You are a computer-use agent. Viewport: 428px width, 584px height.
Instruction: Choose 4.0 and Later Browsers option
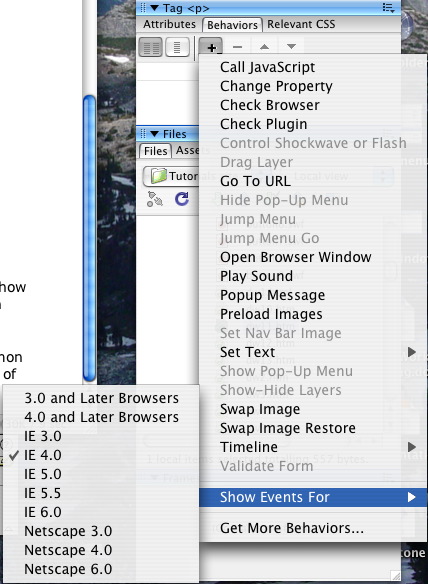pos(101,417)
